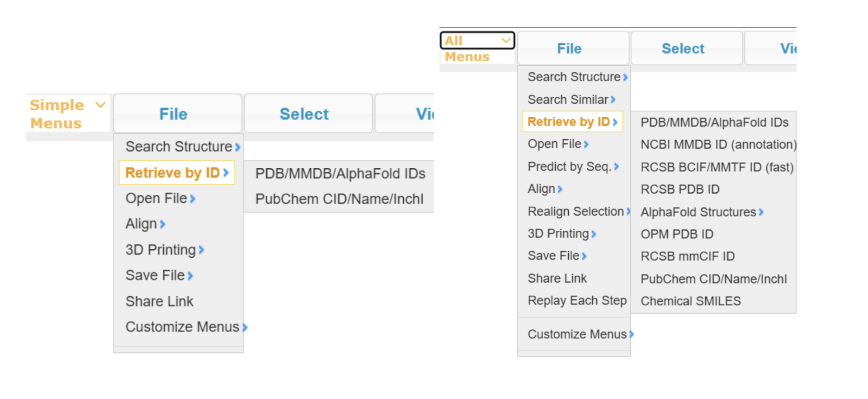Choose PubChem CID/Name/InchI in Simple Menus
Viewport: 868px width, 399px height.
tap(339, 199)
